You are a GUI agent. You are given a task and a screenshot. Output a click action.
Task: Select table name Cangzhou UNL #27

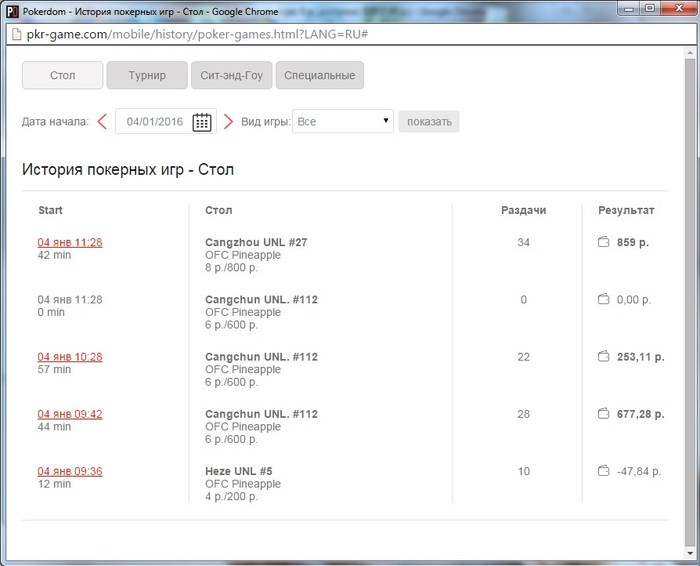(x=256, y=242)
